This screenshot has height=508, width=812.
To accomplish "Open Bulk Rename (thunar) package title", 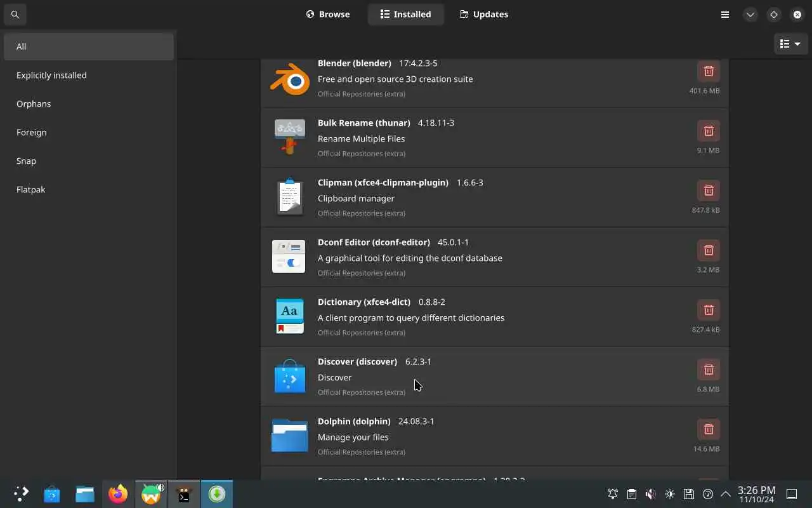I will click(x=363, y=123).
